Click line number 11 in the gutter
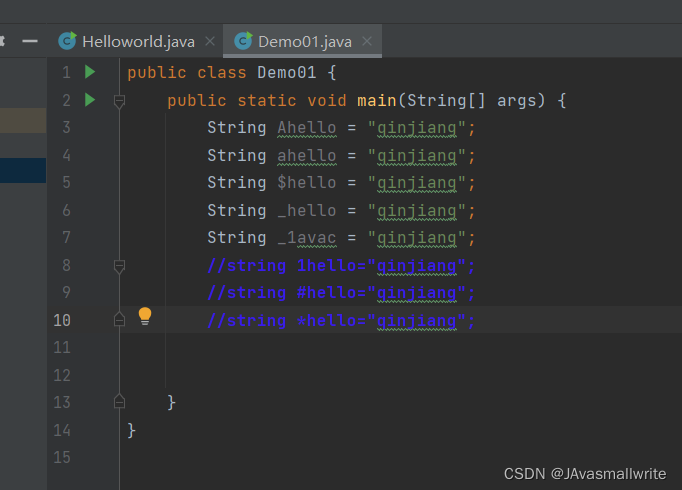Viewport: 682px width, 490px height. click(62, 348)
